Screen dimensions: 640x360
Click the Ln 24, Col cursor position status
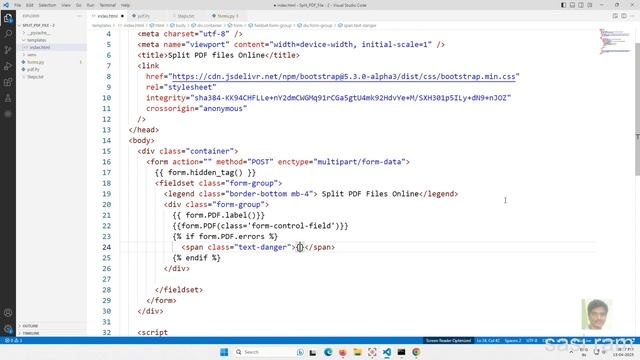(488, 340)
